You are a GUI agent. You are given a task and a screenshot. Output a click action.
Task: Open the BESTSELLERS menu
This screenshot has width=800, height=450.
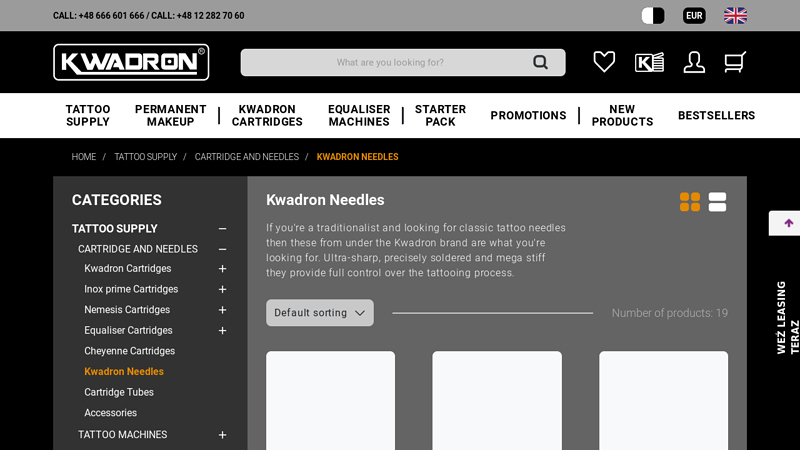click(x=716, y=115)
